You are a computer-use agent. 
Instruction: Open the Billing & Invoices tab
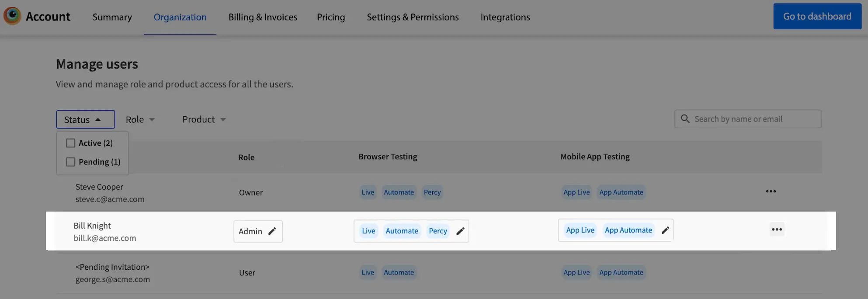point(263,17)
